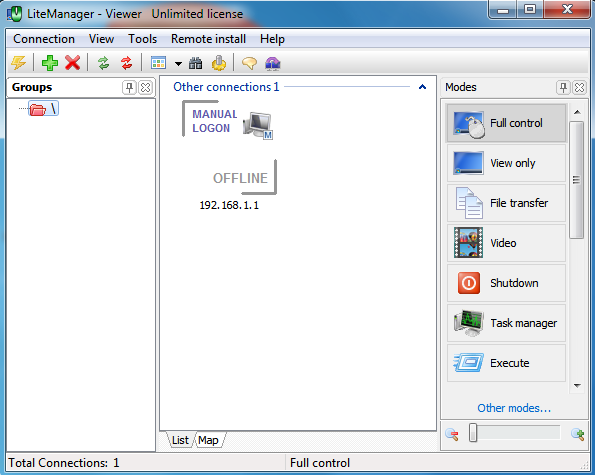Click the zoom out magnifier icon
The image size is (595, 475).
pos(452,434)
